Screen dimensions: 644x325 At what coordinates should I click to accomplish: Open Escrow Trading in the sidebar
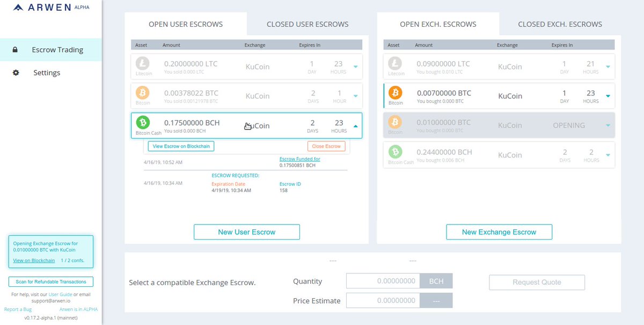50,50
